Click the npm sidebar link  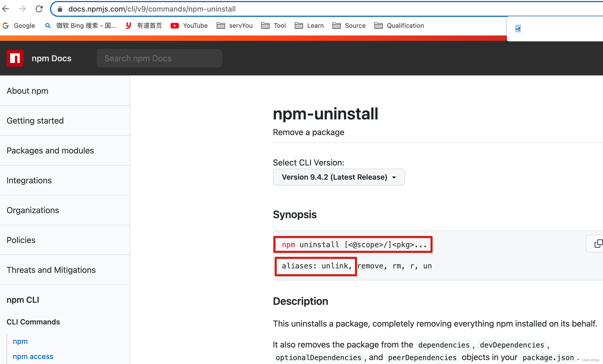coord(21,341)
